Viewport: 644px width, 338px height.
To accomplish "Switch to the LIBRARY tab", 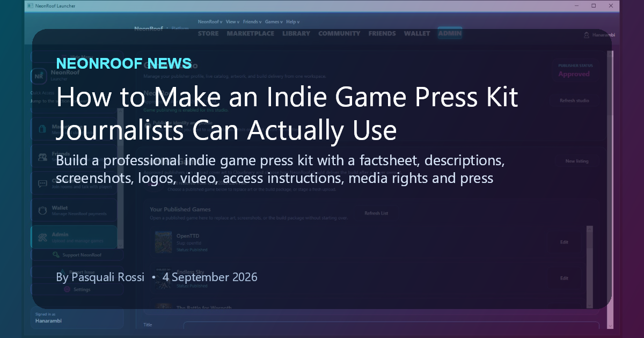I will (296, 33).
